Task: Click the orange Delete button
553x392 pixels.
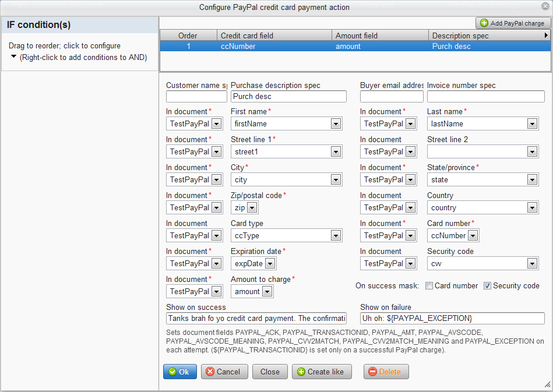Action: (386, 372)
